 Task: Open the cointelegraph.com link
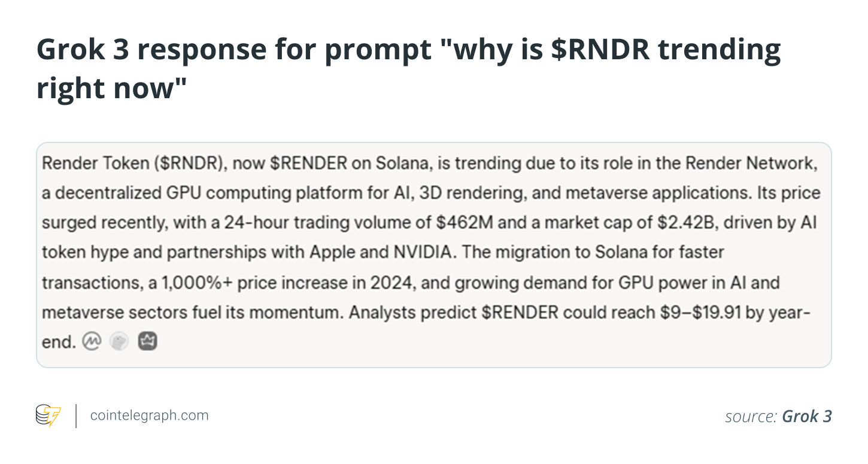149,416
